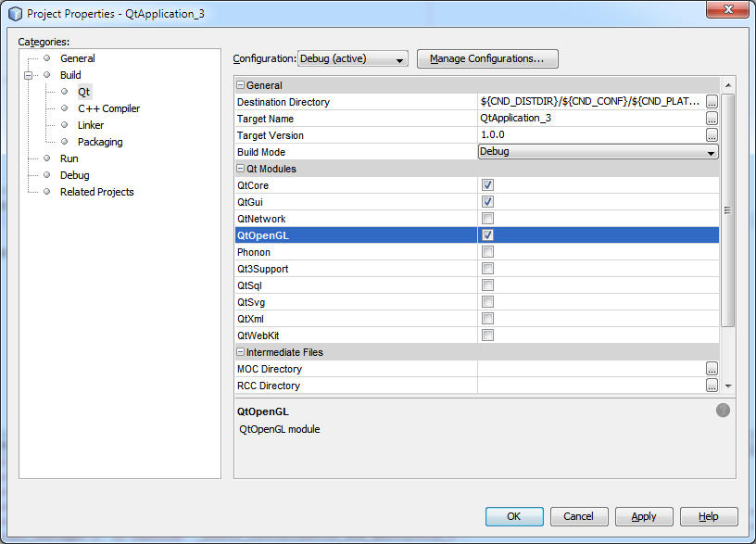The height and width of the screenshot is (544, 756).
Task: Browse for RCC Directory ellipsis button
Action: (712, 386)
